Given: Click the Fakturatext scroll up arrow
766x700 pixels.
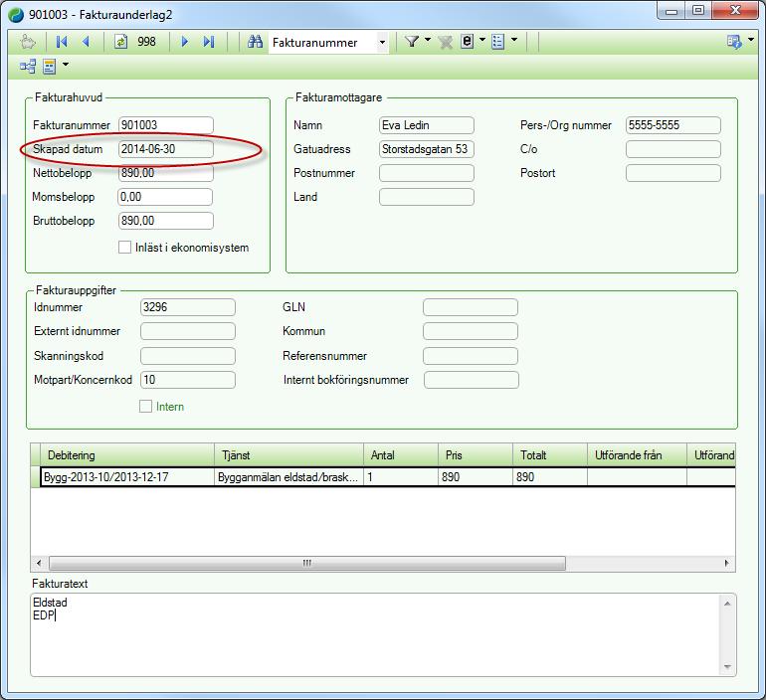Looking at the screenshot, I should [x=727, y=604].
